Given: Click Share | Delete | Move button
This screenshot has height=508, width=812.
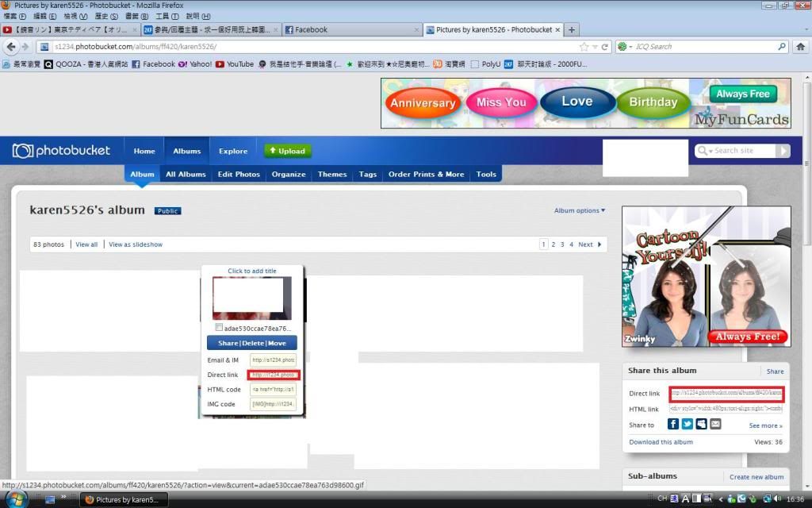Looking at the screenshot, I should (252, 343).
